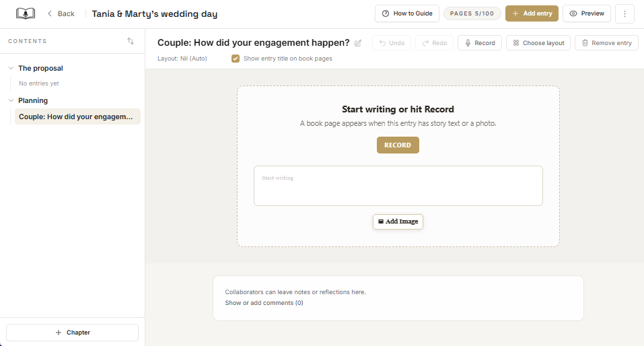The width and height of the screenshot is (644, 346).
Task: Click the reorder contents arrows icon
Action: [130, 41]
